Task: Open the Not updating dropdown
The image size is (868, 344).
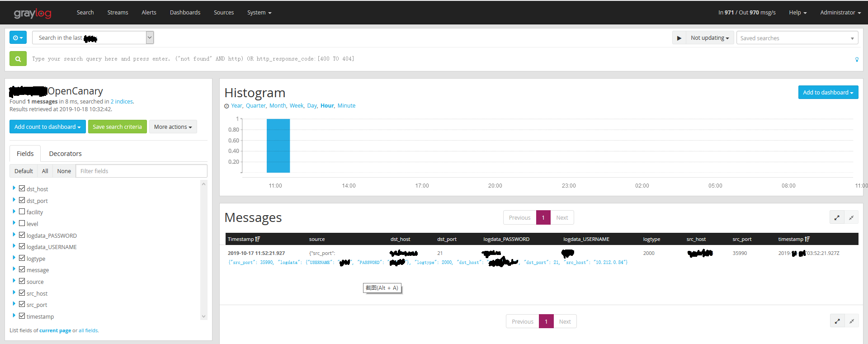Action: point(710,38)
